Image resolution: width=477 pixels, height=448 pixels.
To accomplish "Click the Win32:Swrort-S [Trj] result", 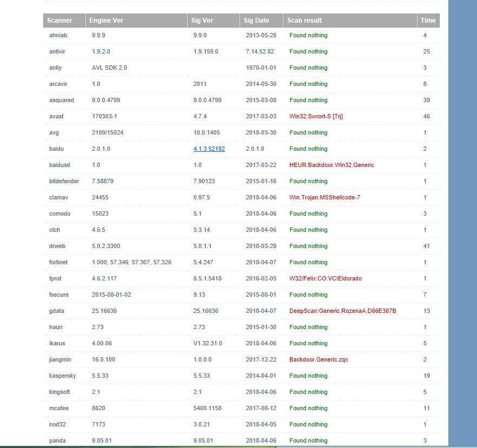I will click(316, 116).
